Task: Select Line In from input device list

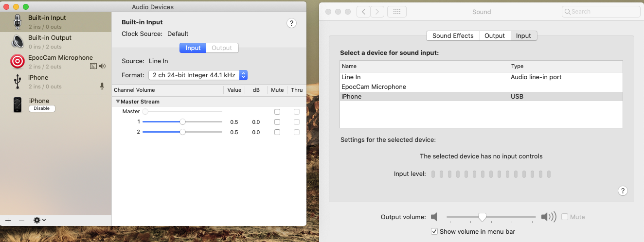Action: (351, 77)
